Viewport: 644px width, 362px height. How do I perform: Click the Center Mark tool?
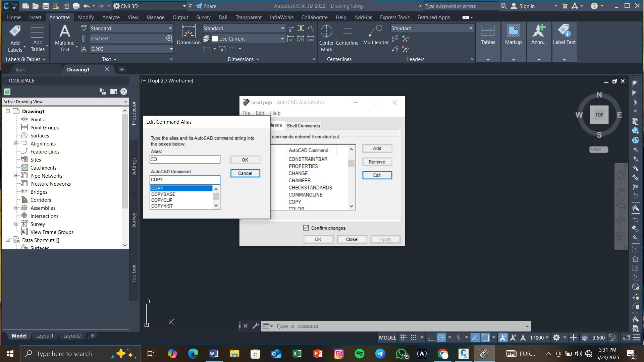[326, 38]
